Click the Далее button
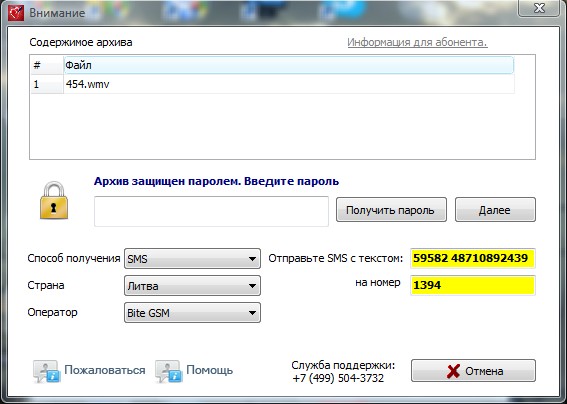The height and width of the screenshot is (404, 567). coord(495,210)
